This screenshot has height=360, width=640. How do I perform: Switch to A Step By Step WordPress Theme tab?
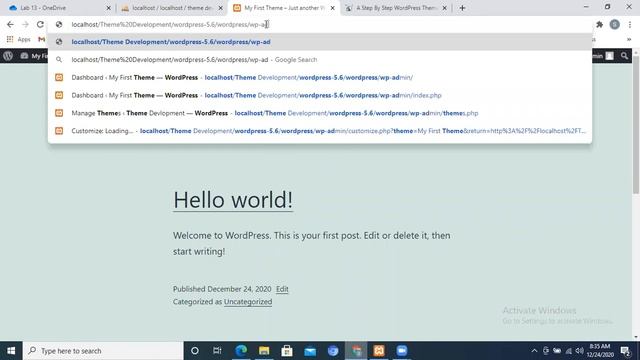395,8
